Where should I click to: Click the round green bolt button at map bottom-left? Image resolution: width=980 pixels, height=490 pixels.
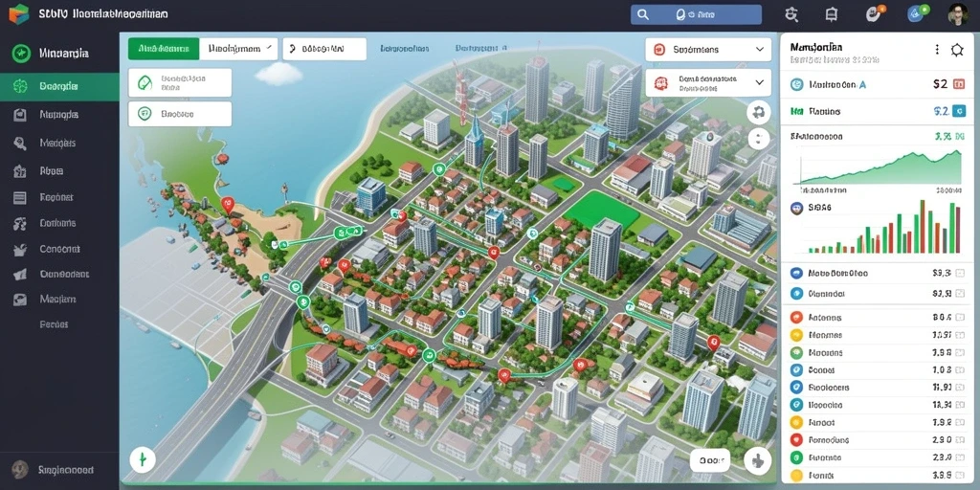click(x=142, y=460)
